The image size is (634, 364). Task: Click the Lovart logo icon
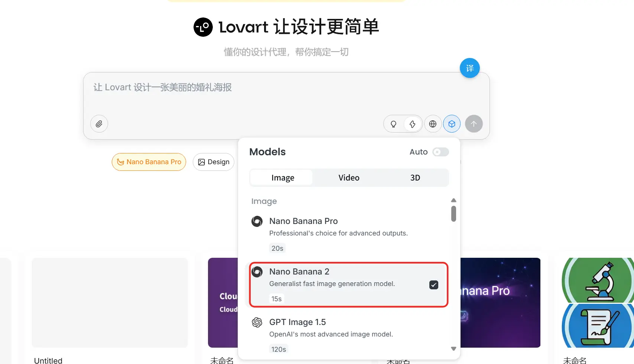203,27
